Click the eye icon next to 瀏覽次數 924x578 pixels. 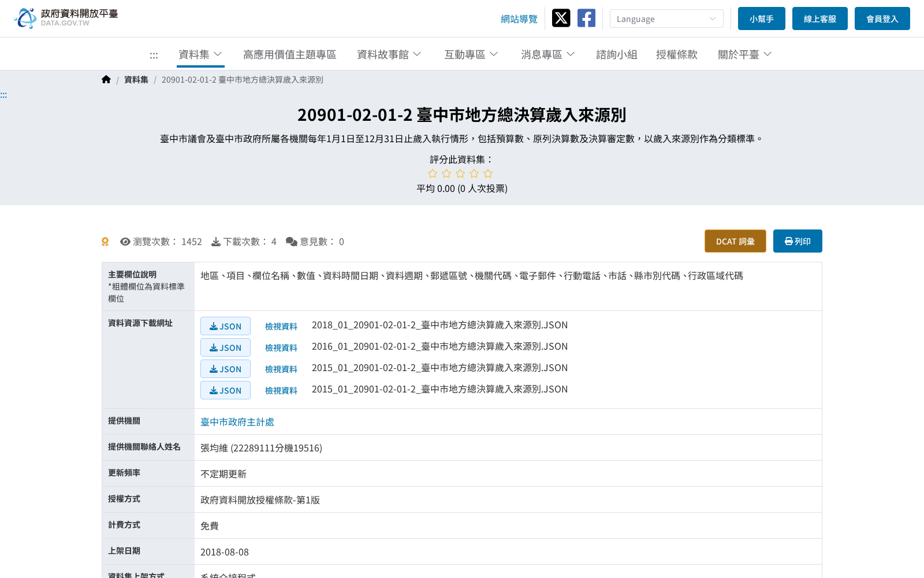pos(125,242)
